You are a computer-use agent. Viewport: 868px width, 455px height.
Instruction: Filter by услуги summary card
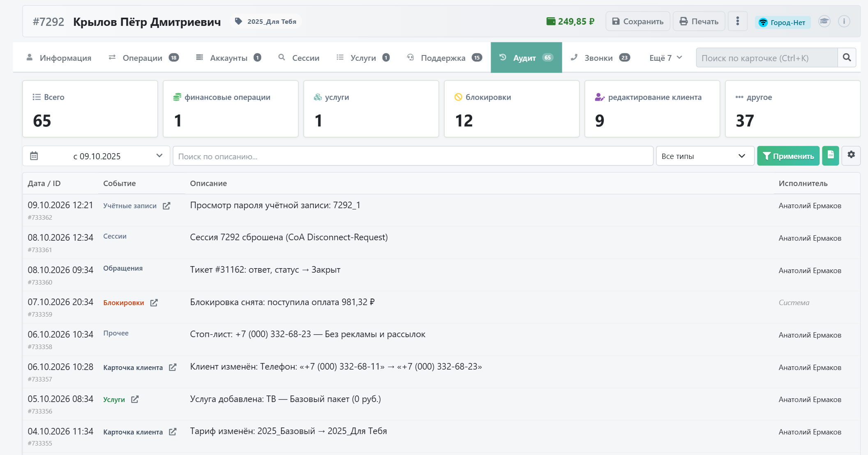click(371, 109)
